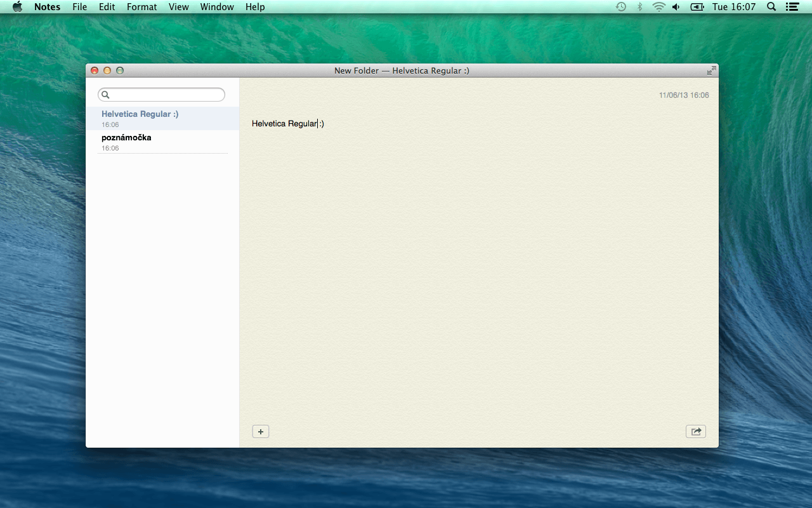
Task: Minimize the Notes window
Action: (x=107, y=70)
